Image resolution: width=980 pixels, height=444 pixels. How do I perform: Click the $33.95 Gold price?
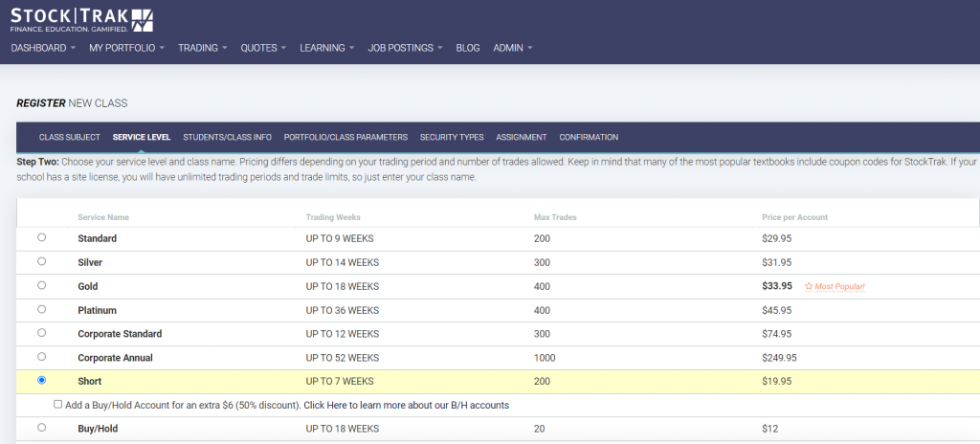777,286
